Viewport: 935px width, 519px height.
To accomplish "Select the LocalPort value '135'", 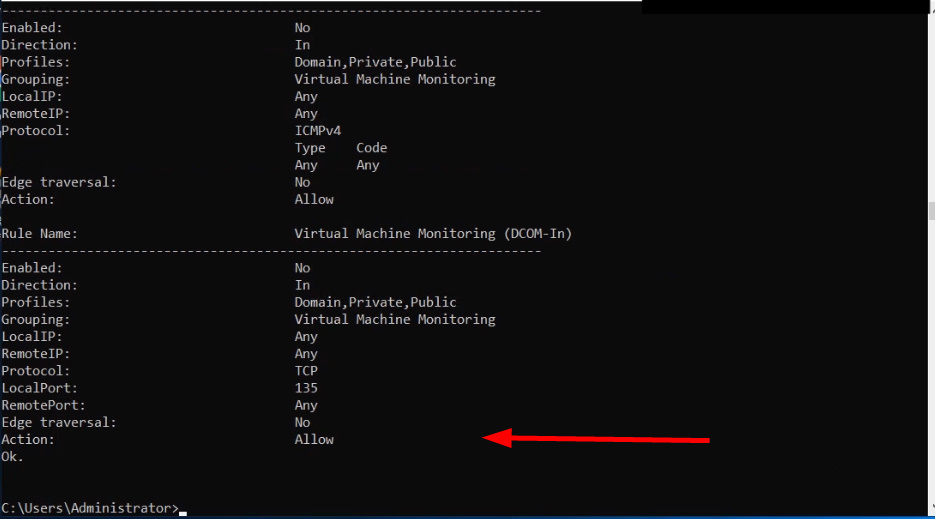I will point(306,388).
